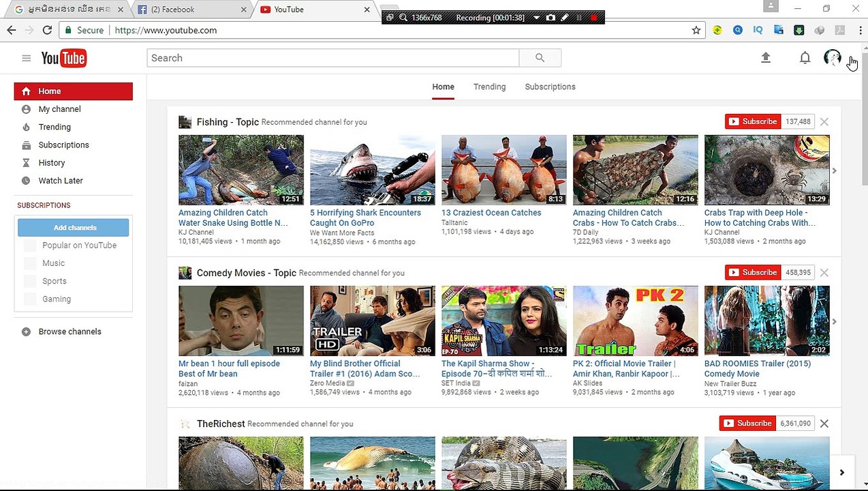This screenshot has width=868, height=491.
Task: Dismiss TheRichest channel recommendation
Action: click(x=824, y=423)
